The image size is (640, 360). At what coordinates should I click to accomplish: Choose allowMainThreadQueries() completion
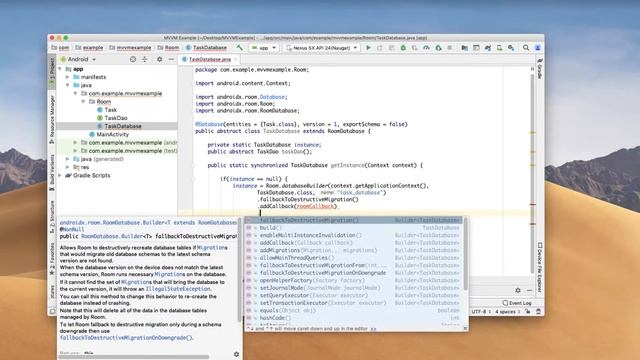tap(353, 258)
